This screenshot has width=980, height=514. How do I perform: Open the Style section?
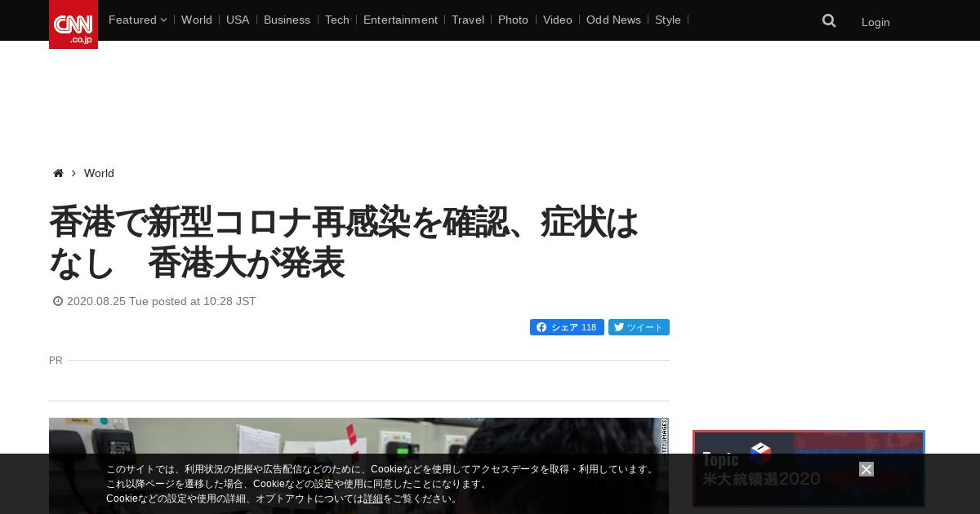668,20
